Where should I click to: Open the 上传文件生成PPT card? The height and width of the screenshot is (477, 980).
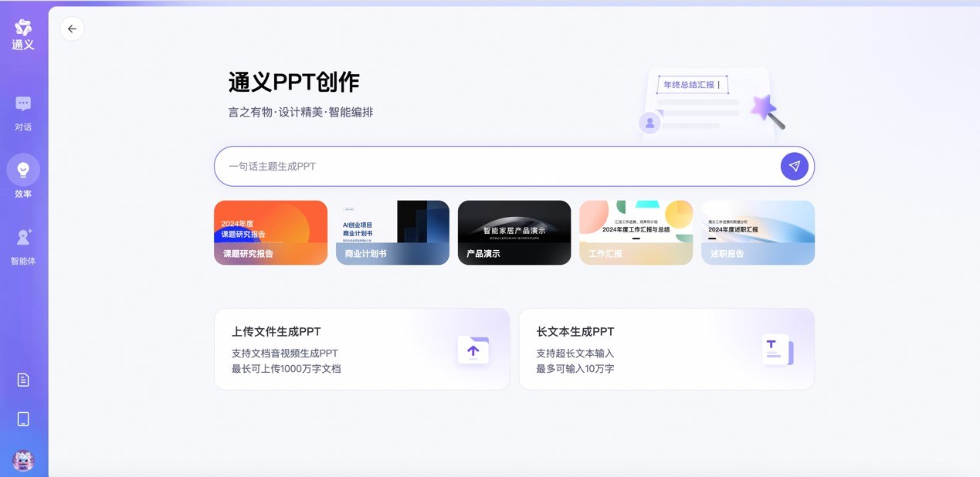click(x=361, y=349)
